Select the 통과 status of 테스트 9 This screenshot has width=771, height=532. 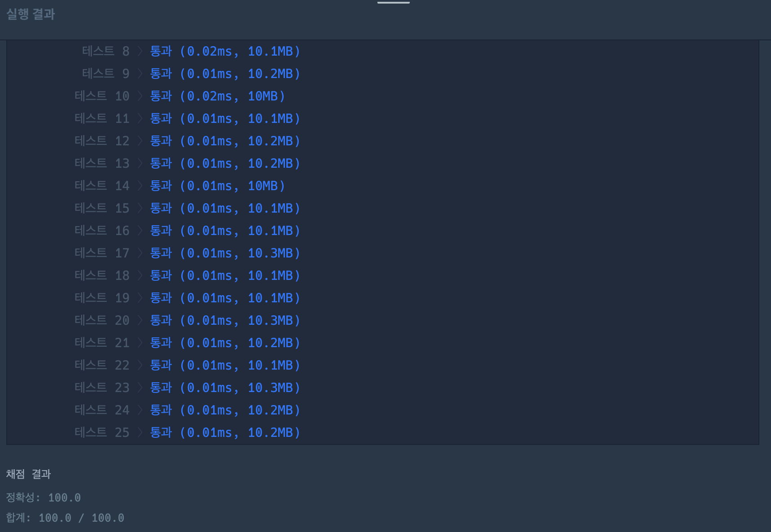(x=161, y=74)
